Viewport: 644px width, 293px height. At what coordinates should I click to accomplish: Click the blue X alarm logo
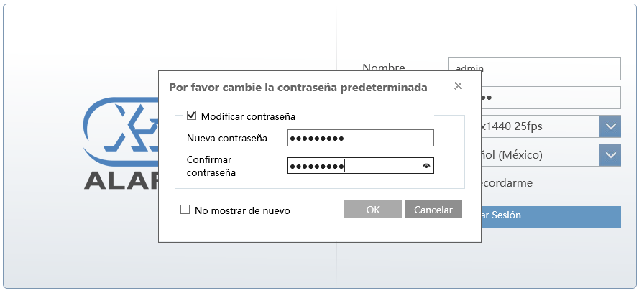point(121,131)
